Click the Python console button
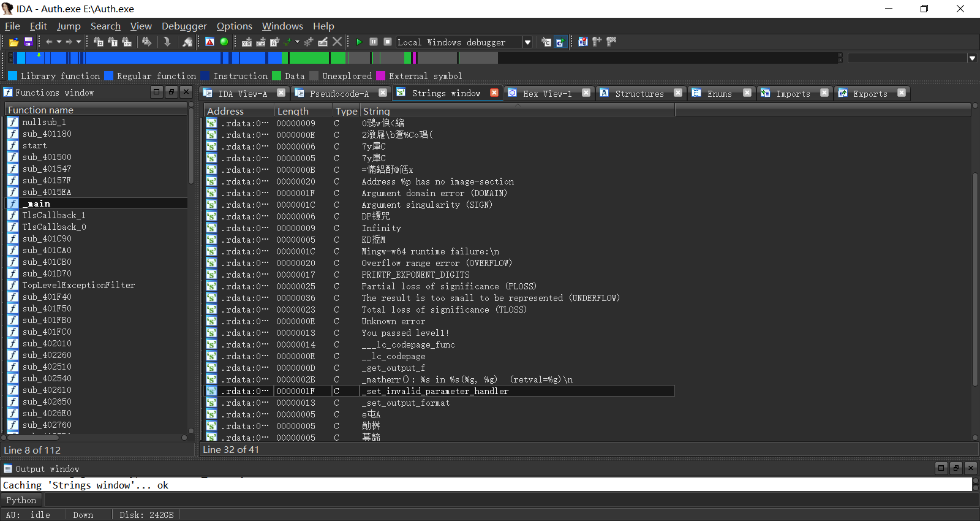Viewport: 980px width, 521px height. point(21,500)
